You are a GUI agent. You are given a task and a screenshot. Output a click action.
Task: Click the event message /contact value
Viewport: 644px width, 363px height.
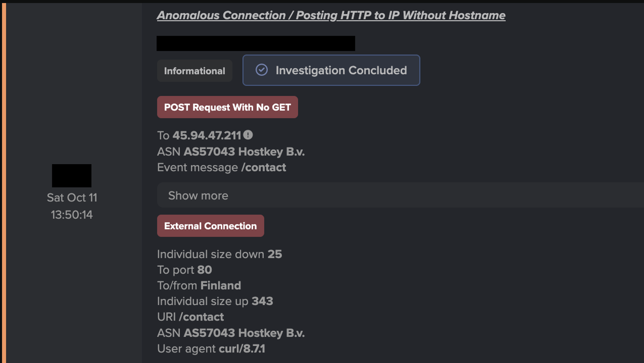click(x=264, y=167)
